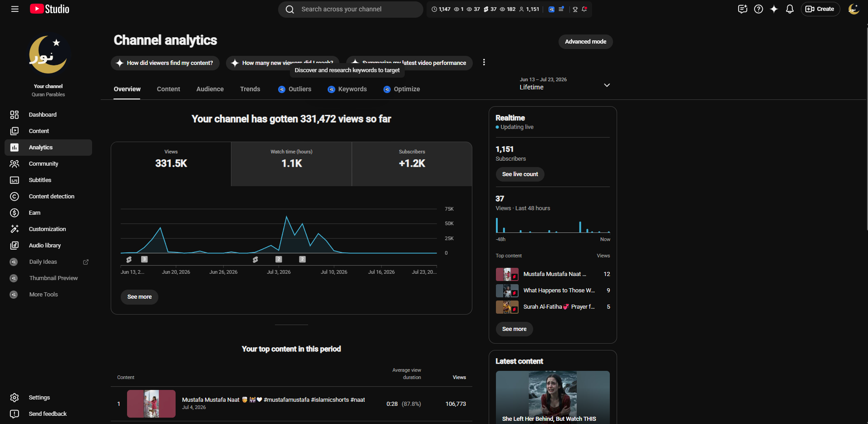Click the chart marker labeled 3
The width and height of the screenshot is (868, 424).
144,259
